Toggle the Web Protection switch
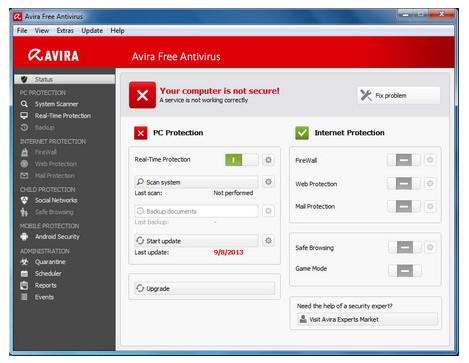469x363 pixels. (404, 183)
